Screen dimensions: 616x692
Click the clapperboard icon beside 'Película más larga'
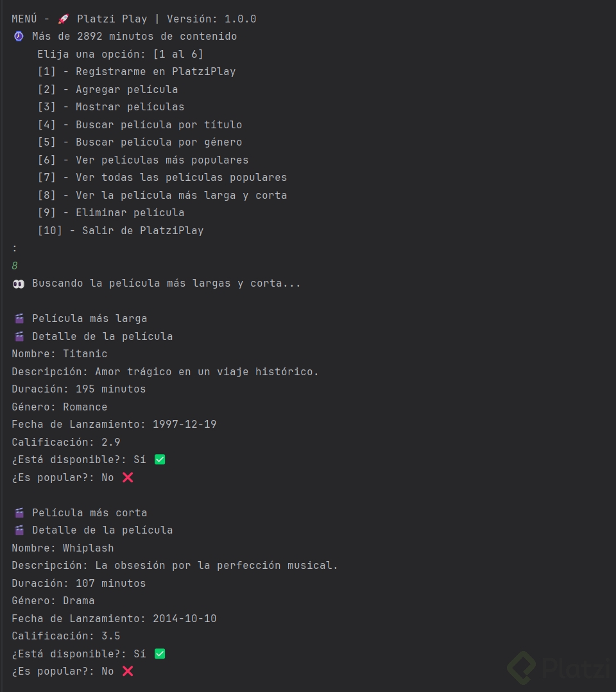(19, 318)
